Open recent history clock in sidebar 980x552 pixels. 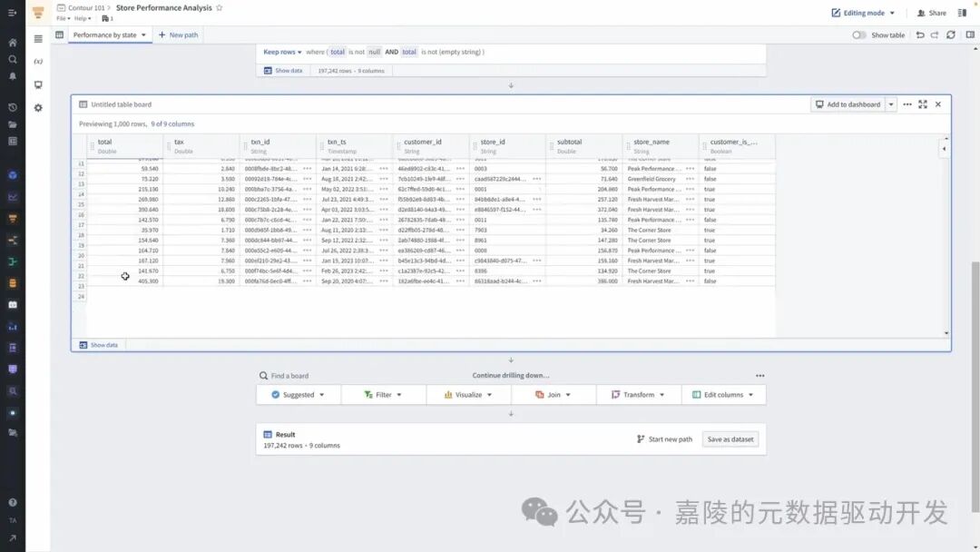click(13, 107)
